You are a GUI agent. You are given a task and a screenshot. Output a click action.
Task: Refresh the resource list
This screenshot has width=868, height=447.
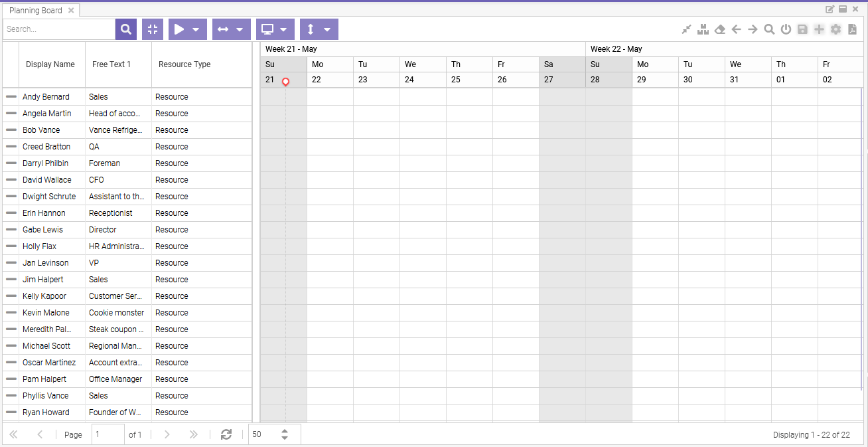(x=226, y=434)
